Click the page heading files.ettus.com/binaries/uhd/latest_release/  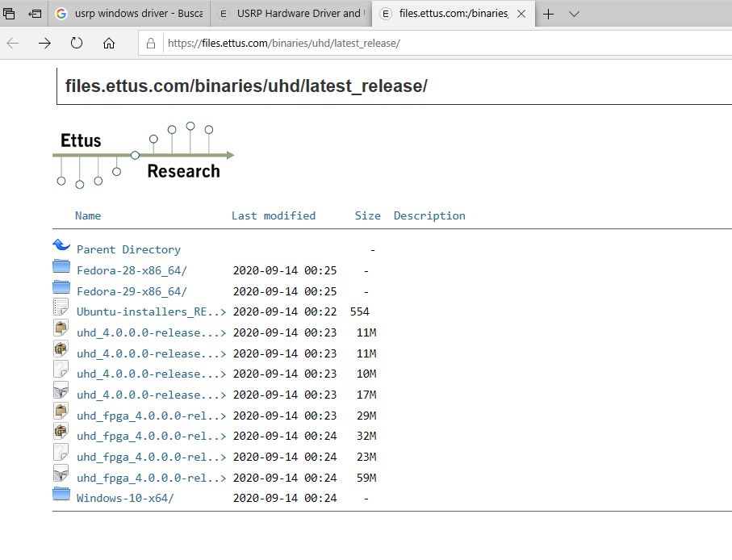coord(246,86)
